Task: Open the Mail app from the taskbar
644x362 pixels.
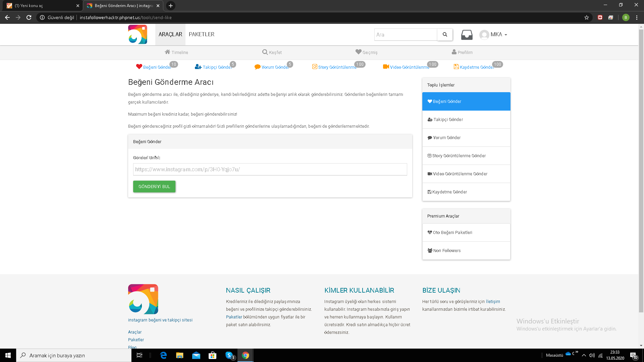Action: tap(196, 355)
